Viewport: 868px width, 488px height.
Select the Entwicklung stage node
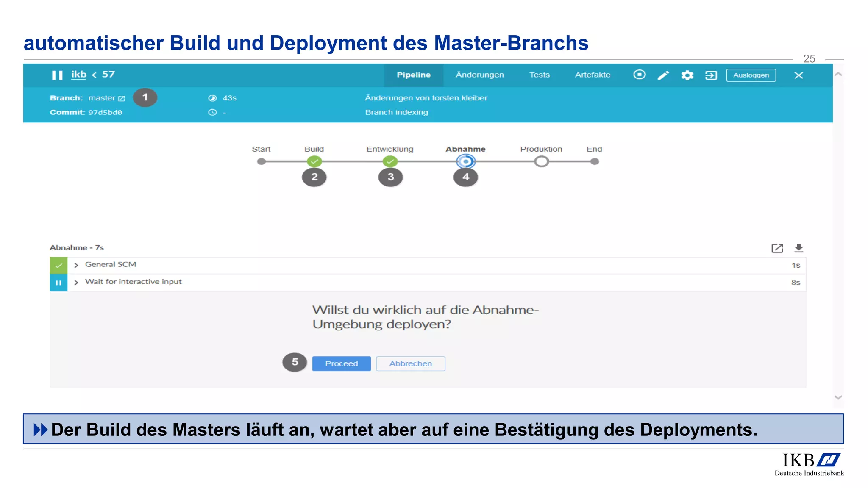tap(390, 161)
